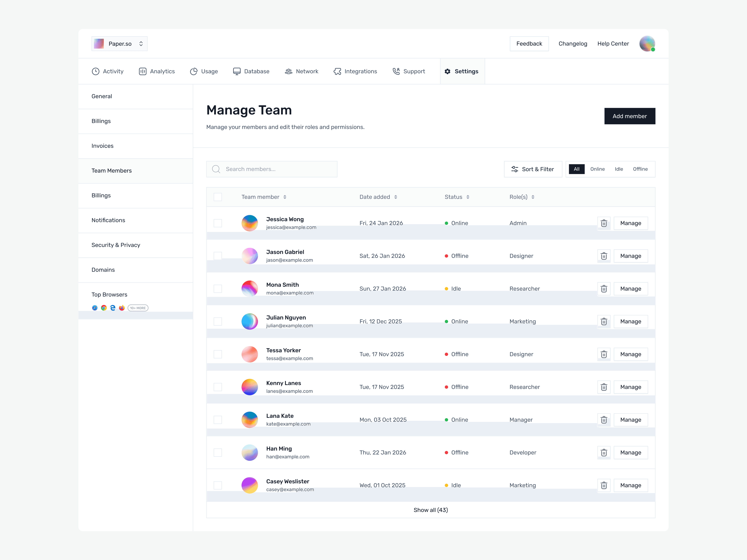
Task: Click the Firefox browser icon
Action: point(122,308)
